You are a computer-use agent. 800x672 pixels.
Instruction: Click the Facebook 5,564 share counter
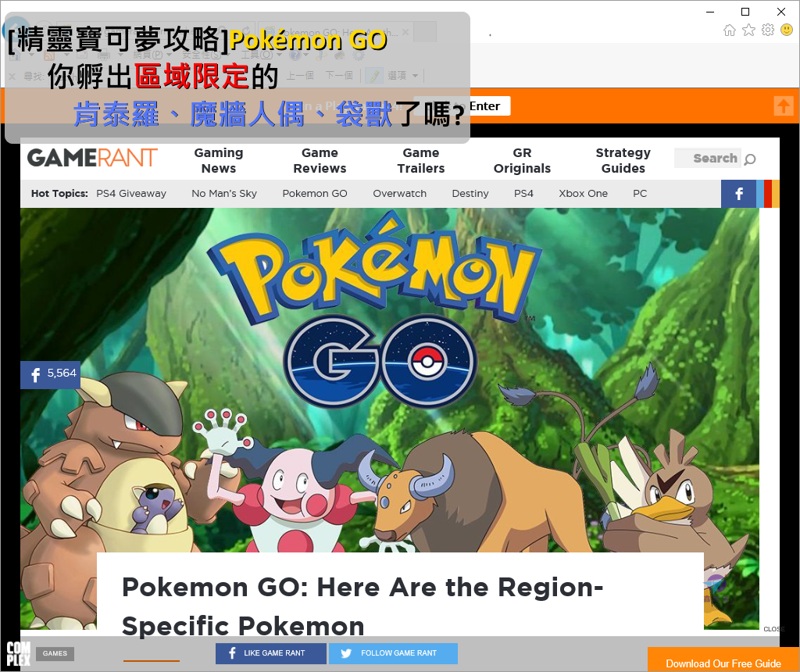pos(51,375)
